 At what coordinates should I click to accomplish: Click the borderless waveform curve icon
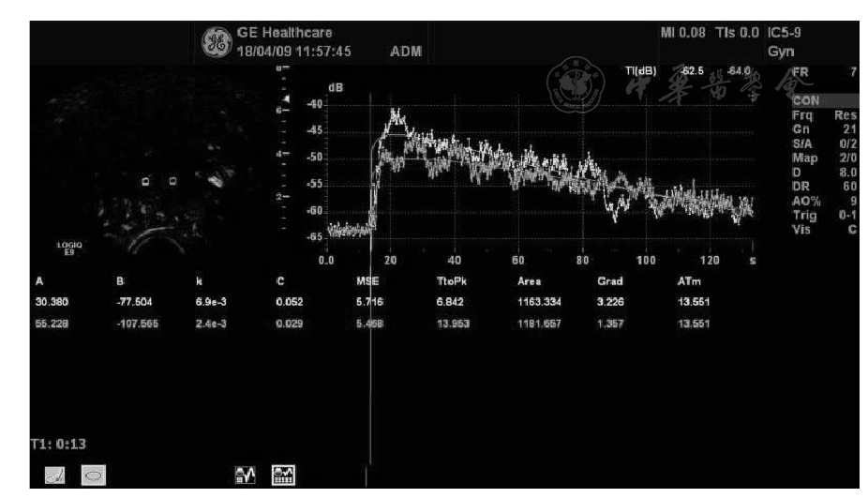pos(245,477)
